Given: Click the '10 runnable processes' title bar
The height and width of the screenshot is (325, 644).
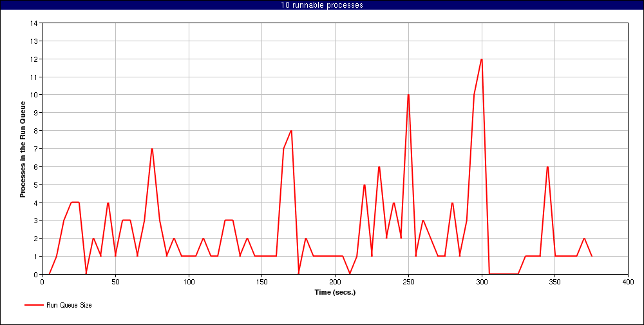Looking at the screenshot, I should point(322,5).
